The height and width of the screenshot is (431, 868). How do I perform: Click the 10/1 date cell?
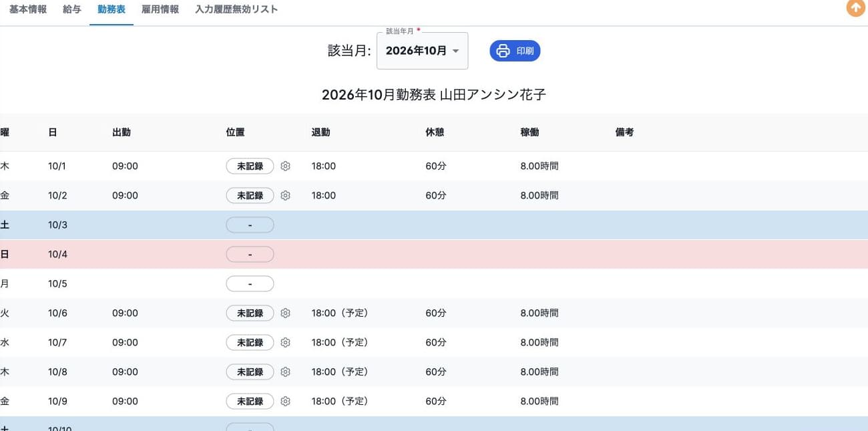(x=57, y=166)
